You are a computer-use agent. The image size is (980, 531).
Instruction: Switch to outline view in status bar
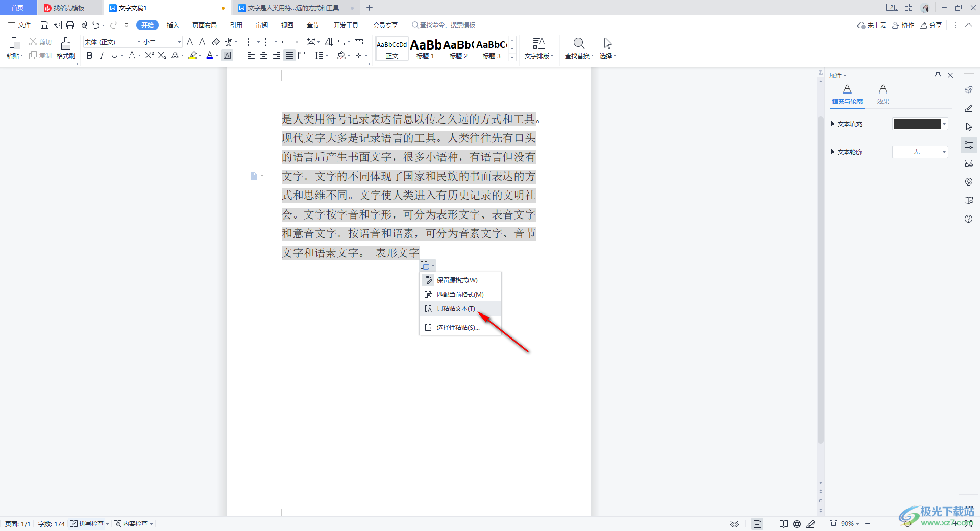click(771, 524)
